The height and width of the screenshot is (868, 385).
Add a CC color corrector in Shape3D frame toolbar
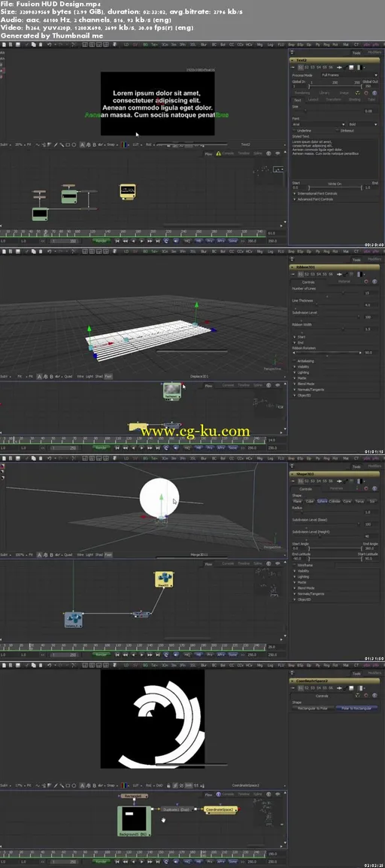click(x=232, y=458)
